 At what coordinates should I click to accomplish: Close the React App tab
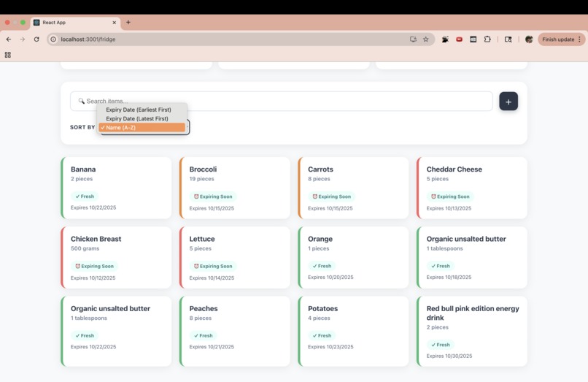pos(115,23)
